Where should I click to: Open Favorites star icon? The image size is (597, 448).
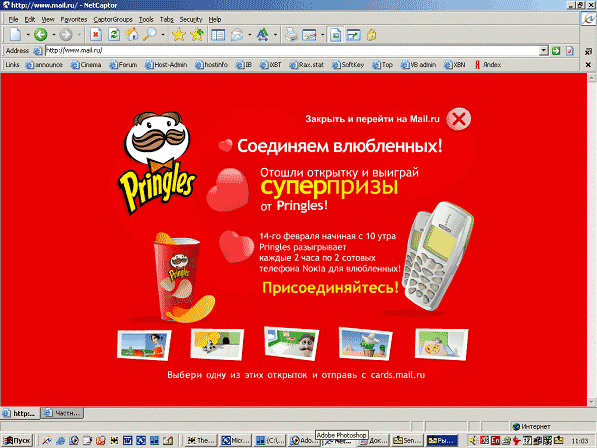pos(178,35)
